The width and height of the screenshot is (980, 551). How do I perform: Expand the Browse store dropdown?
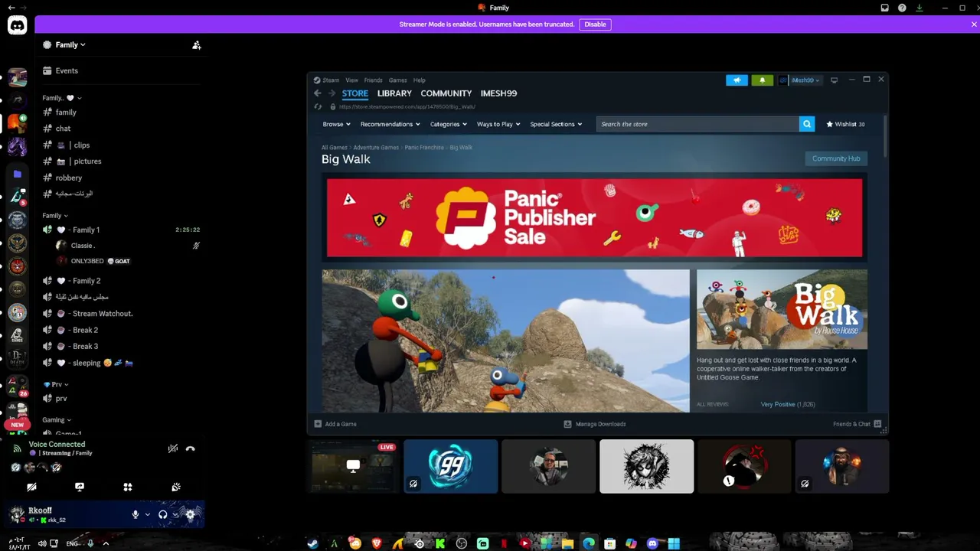pyautogui.click(x=336, y=124)
